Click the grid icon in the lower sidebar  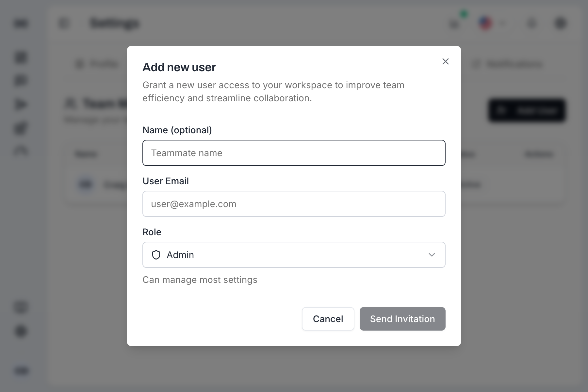click(x=21, y=307)
